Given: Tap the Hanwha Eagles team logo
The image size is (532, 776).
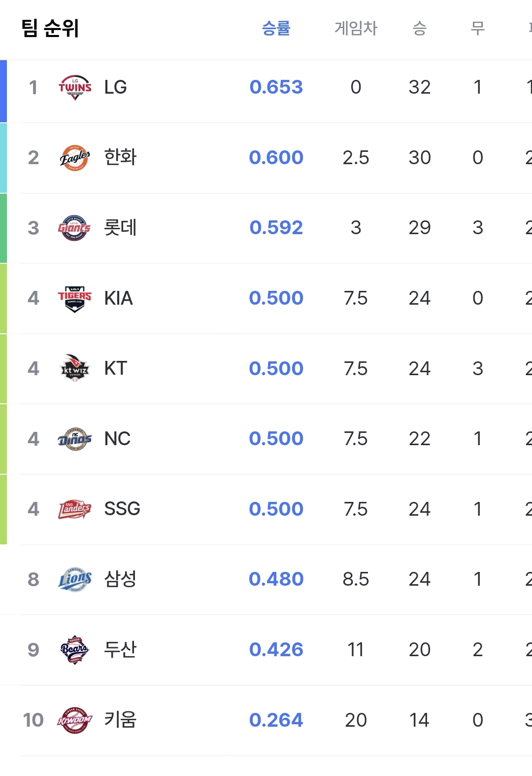Looking at the screenshot, I should (x=75, y=158).
